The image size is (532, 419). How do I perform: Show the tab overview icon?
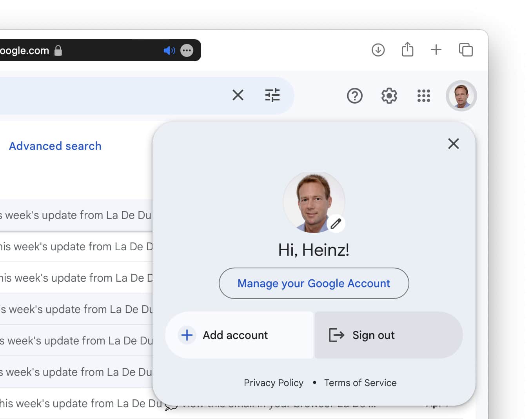point(466,50)
